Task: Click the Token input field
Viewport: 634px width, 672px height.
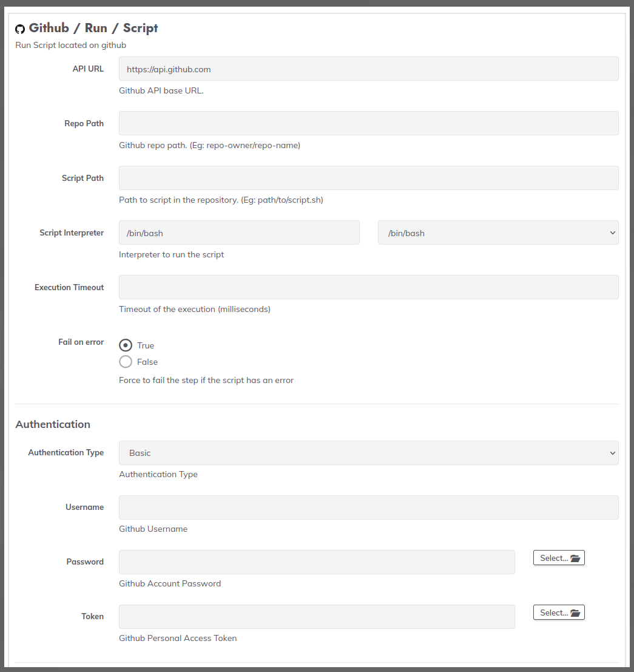Action: [317, 617]
